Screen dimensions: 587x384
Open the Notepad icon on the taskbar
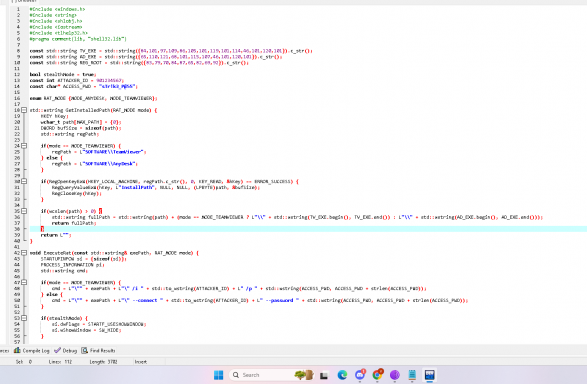pos(412,375)
